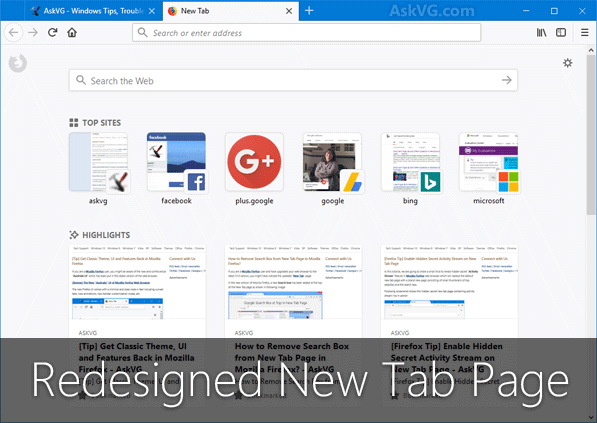Click the faded Firefox logo icon
This screenshot has width=597, height=423.
point(18,63)
